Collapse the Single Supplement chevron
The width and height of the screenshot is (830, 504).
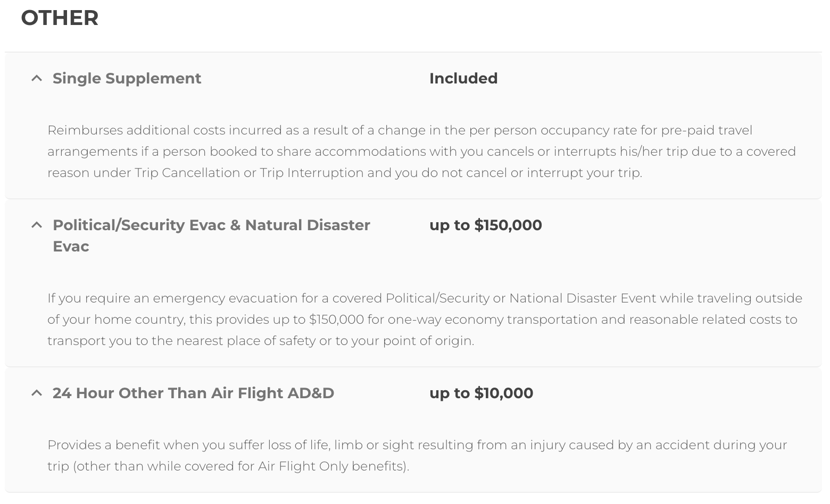(x=37, y=79)
